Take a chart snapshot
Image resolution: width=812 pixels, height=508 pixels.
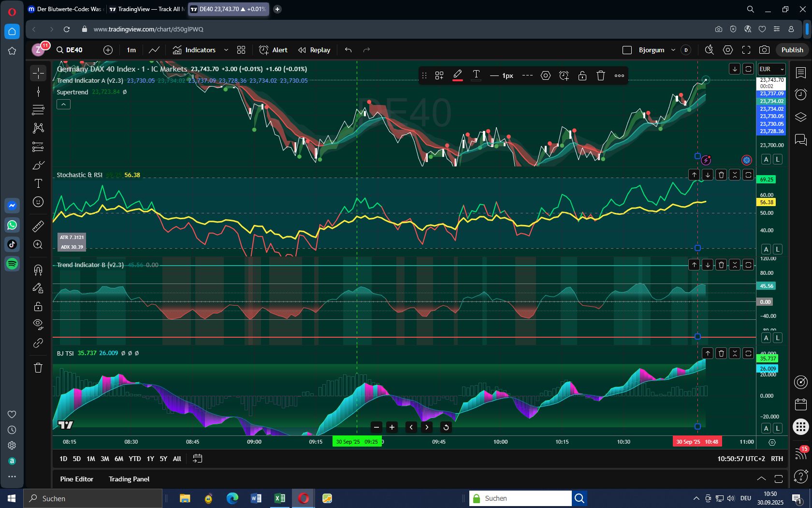(x=764, y=50)
